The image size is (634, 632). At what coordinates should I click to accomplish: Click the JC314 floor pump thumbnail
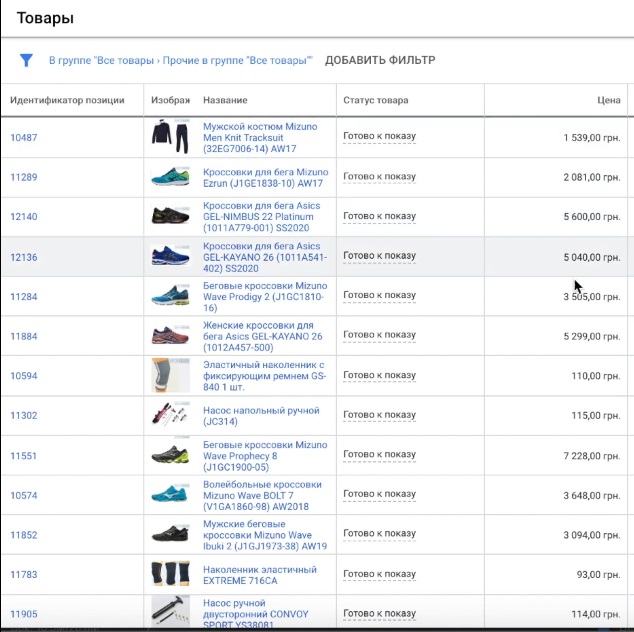click(170, 414)
